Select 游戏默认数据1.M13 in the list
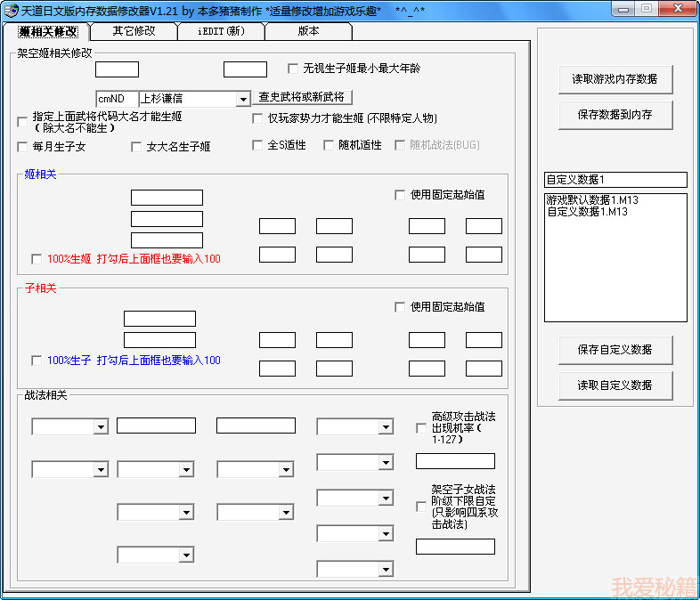 pyautogui.click(x=591, y=200)
